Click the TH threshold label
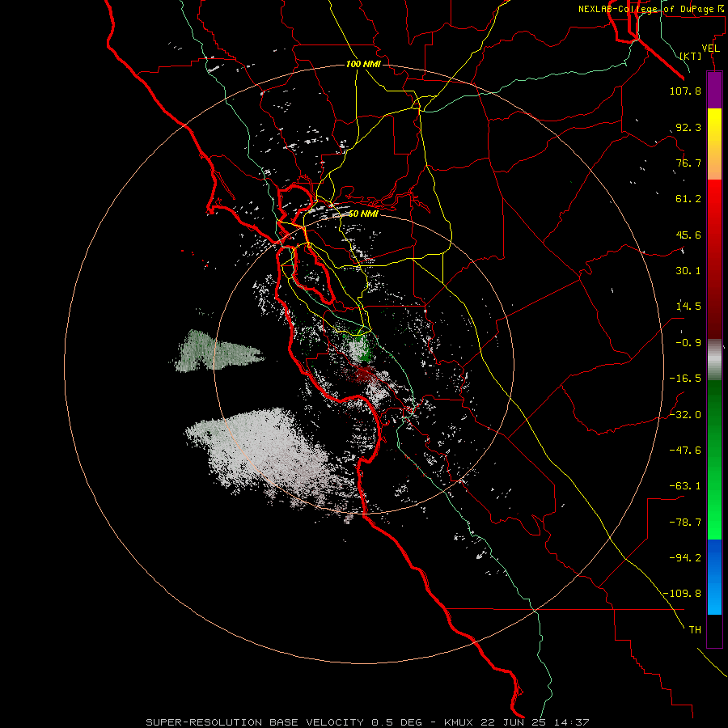The image size is (728, 728). tap(695, 630)
